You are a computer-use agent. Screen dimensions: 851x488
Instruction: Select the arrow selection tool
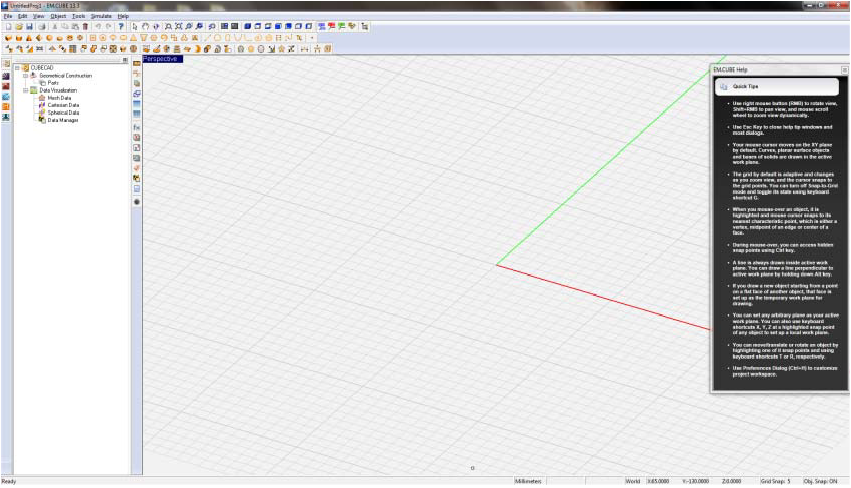136,26
